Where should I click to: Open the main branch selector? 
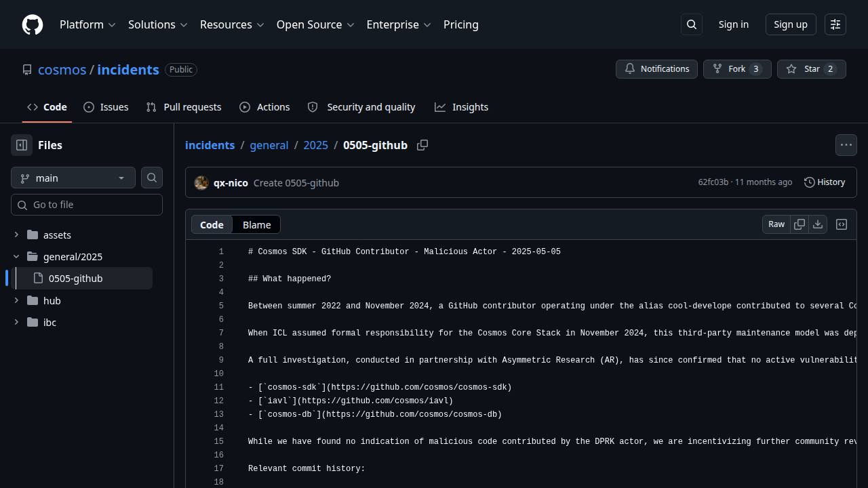(73, 178)
